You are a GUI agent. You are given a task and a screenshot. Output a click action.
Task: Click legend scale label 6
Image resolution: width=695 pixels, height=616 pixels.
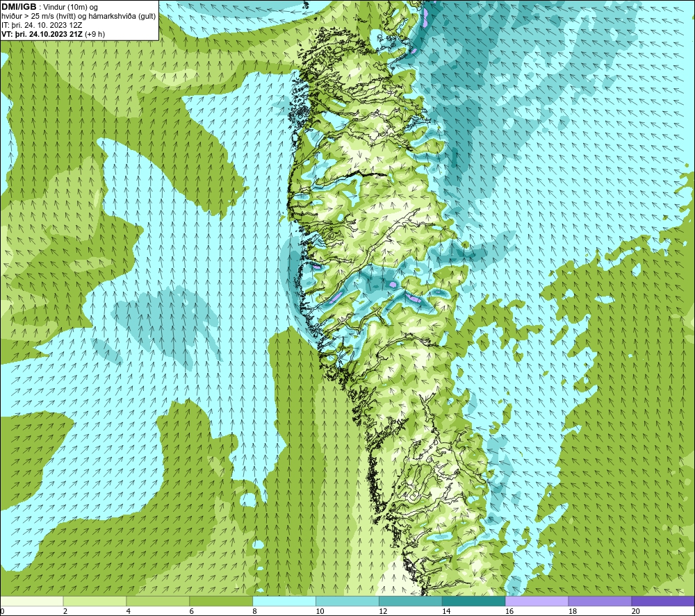[192, 611]
